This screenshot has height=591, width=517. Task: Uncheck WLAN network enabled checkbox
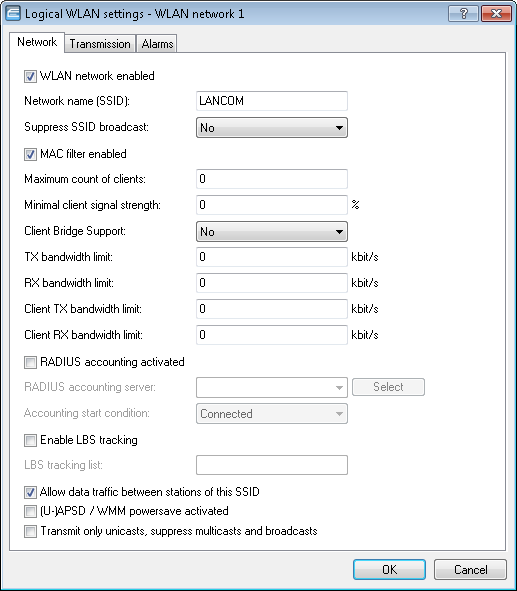pyautogui.click(x=30, y=76)
